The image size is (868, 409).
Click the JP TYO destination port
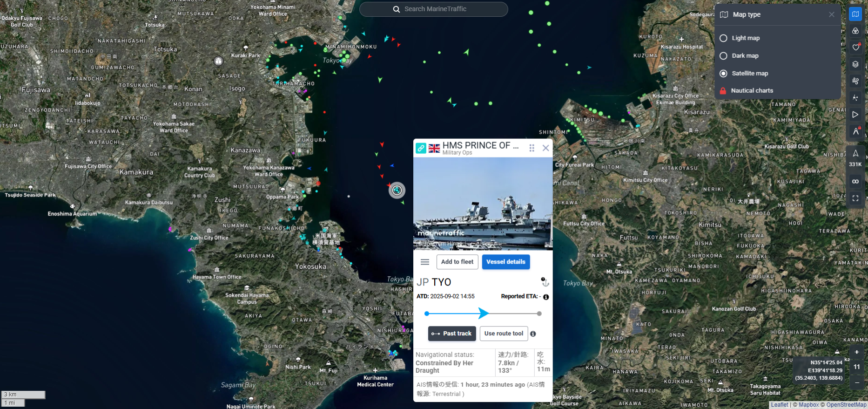(x=434, y=282)
